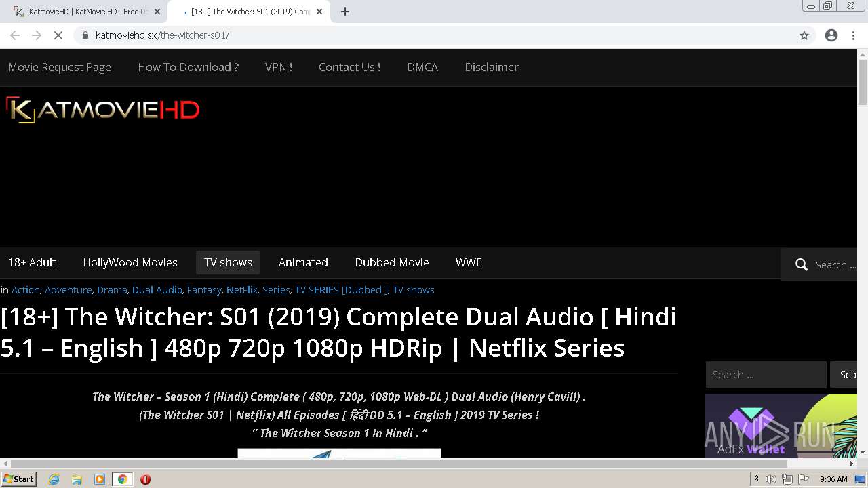Click the Dual Audio category link
The height and width of the screenshot is (488, 868).
(x=157, y=290)
